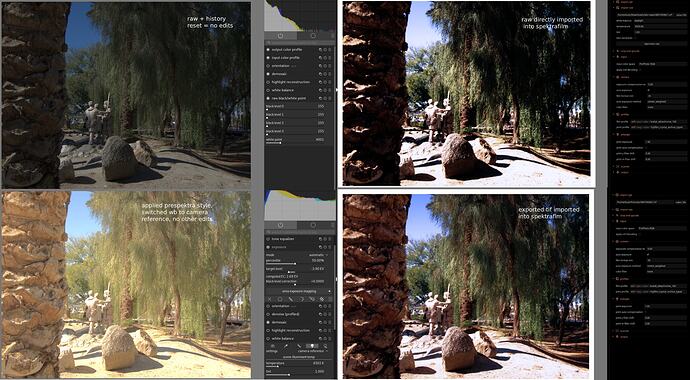Screen dimensions: 690x380
Task: Open multi-instance menu of upper white balance
Action: [x=320, y=90]
